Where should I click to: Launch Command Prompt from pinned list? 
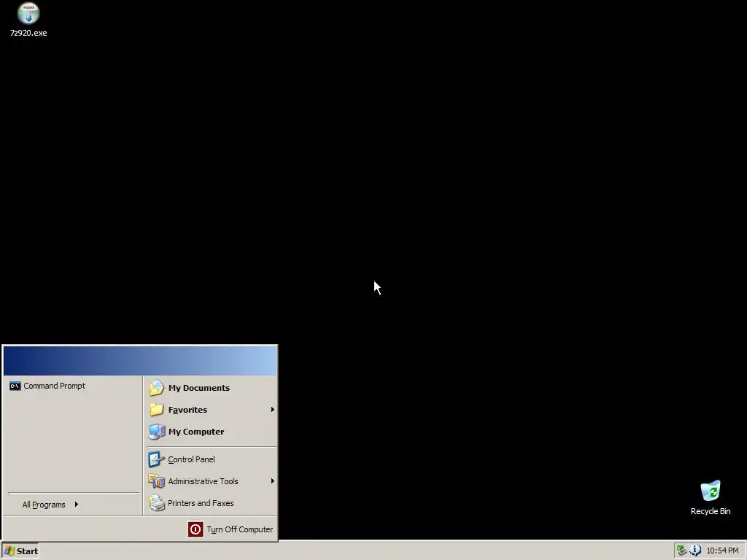[x=74, y=386]
